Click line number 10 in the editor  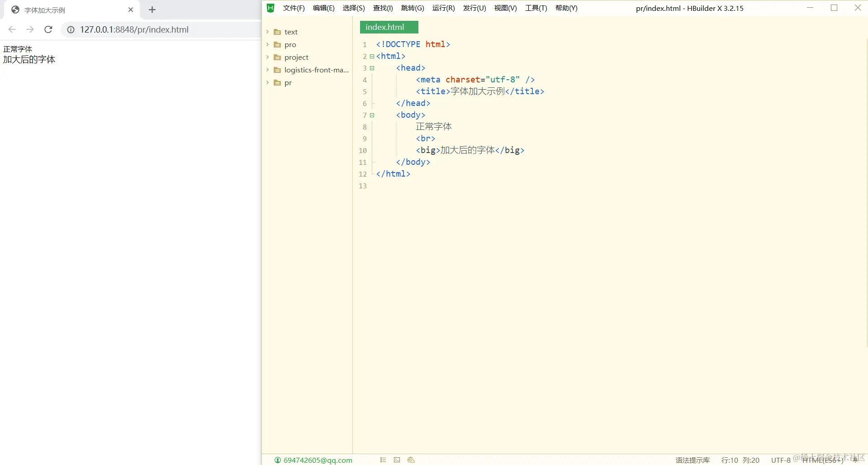(363, 151)
